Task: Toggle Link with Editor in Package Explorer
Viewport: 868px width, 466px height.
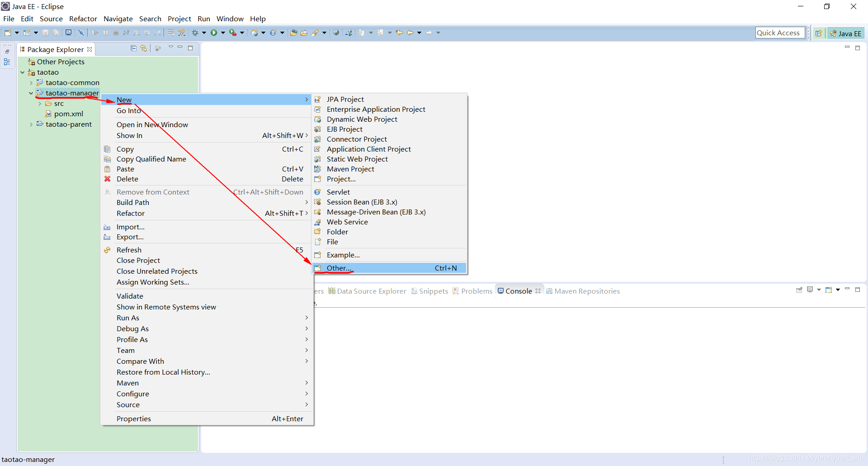Action: (x=144, y=48)
